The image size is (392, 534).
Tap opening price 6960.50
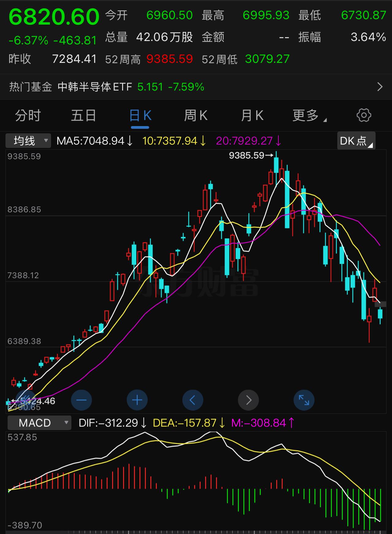tap(170, 15)
